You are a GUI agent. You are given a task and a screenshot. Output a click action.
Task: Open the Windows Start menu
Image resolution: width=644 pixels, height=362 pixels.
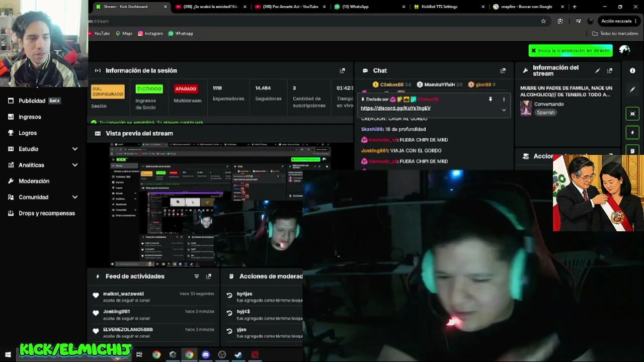[x=8, y=354]
